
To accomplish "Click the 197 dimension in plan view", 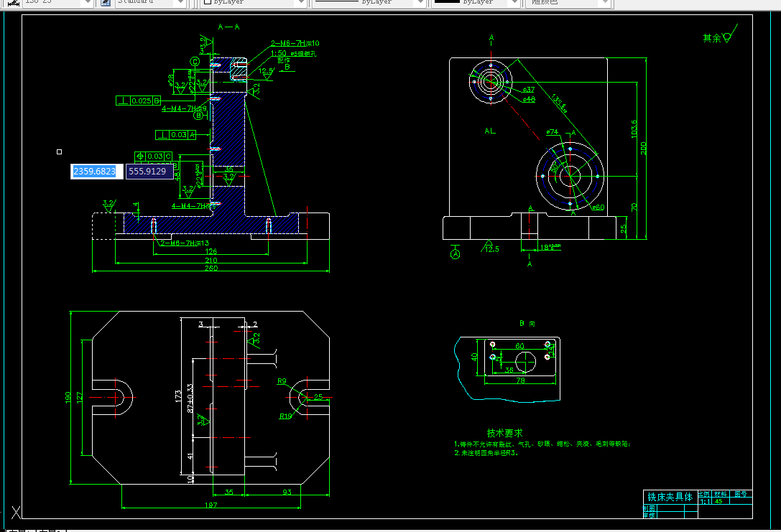I will point(211,505).
